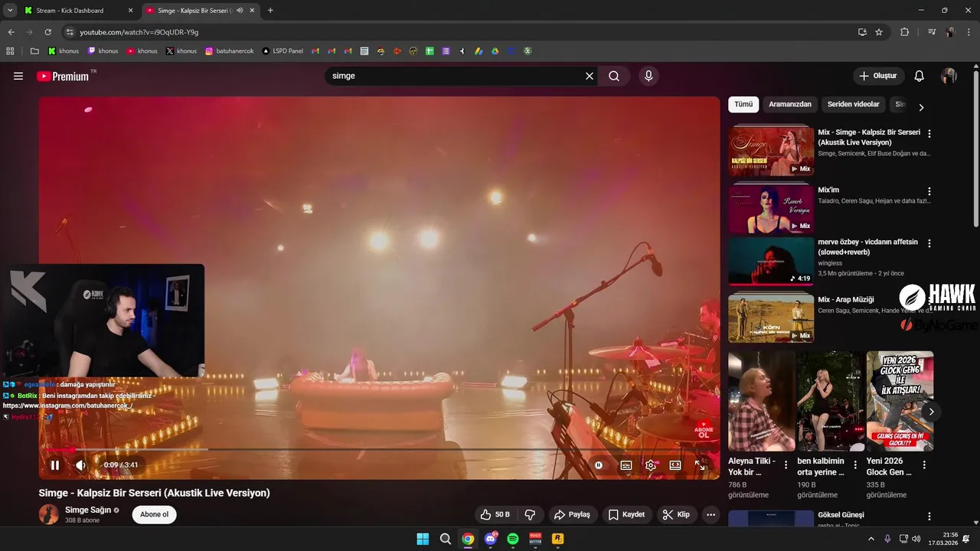Open the LSPD Panel bookmark

(x=283, y=51)
